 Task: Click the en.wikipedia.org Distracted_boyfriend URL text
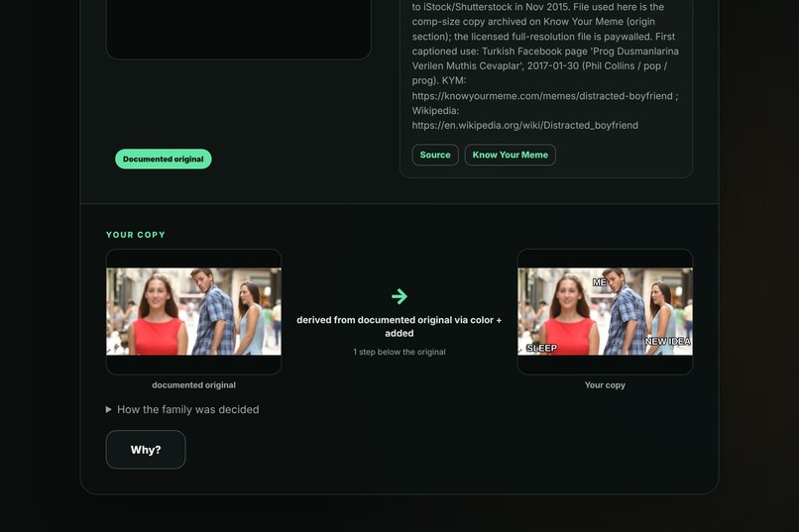pyautogui.click(x=524, y=125)
